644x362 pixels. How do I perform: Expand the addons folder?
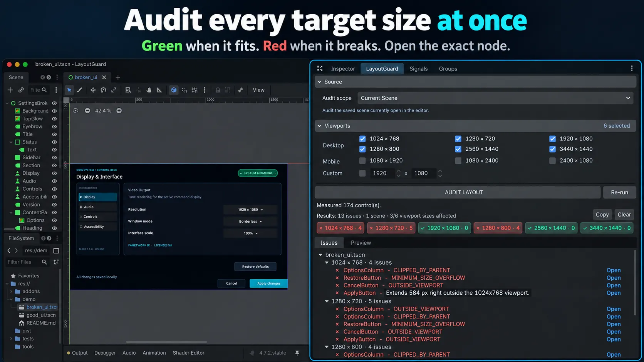coord(11,292)
